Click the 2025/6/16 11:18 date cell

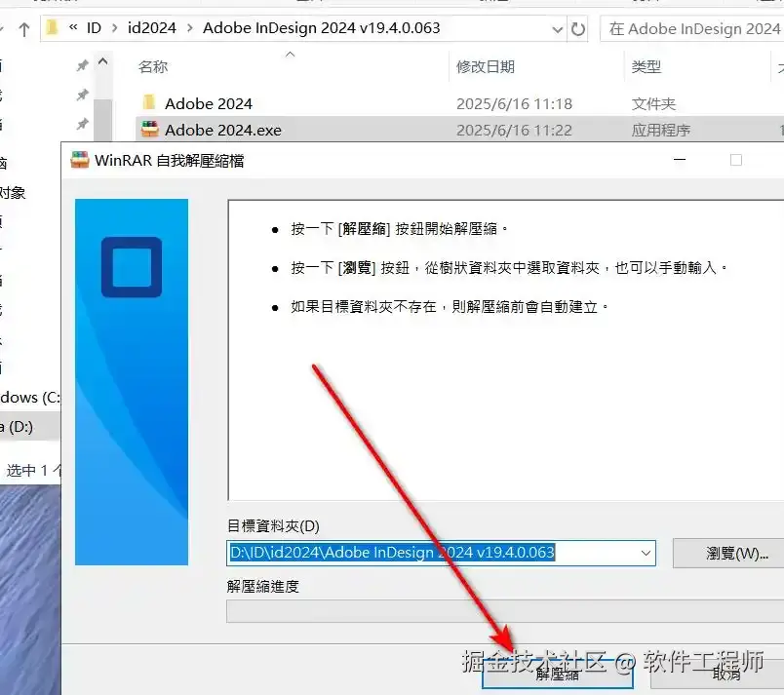tap(514, 103)
